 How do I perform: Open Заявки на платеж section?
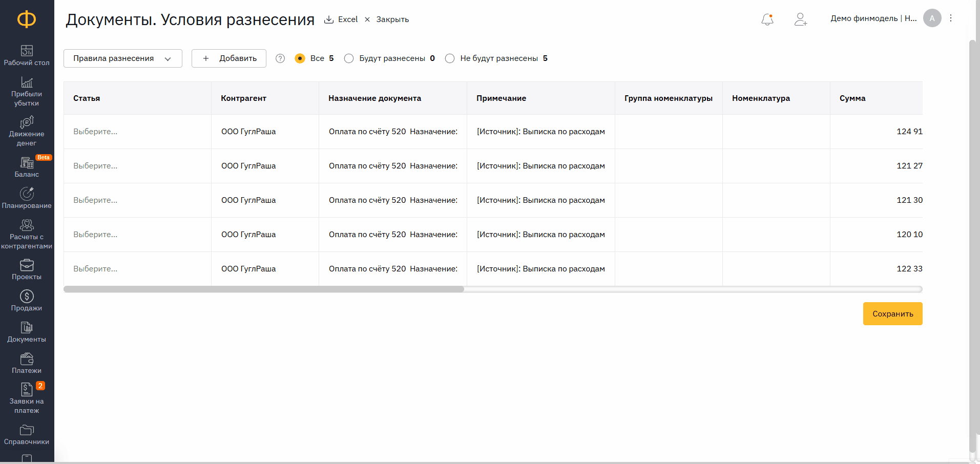[x=27, y=398]
